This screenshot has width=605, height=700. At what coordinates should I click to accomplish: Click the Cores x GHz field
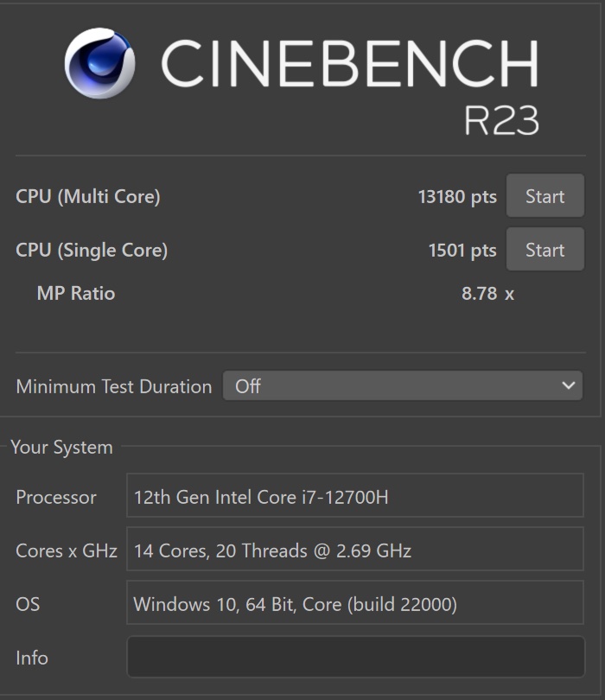[355, 549]
